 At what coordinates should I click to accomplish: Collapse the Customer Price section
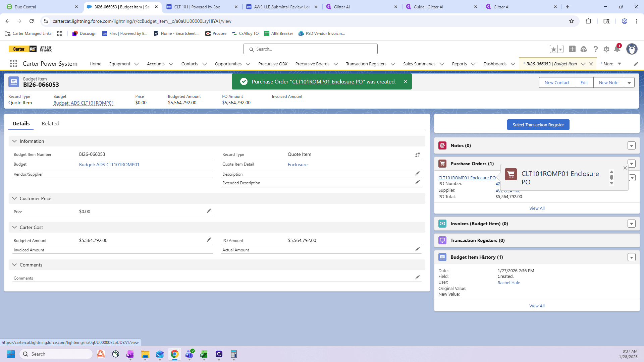pyautogui.click(x=14, y=198)
